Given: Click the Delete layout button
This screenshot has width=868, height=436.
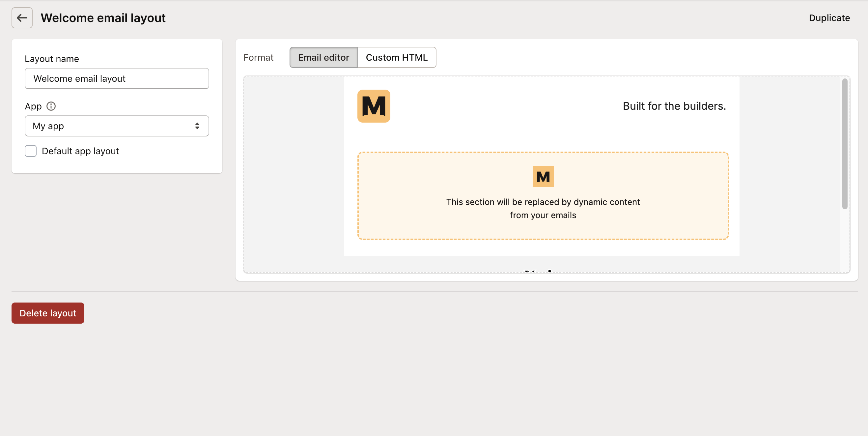Looking at the screenshot, I should 47,313.
